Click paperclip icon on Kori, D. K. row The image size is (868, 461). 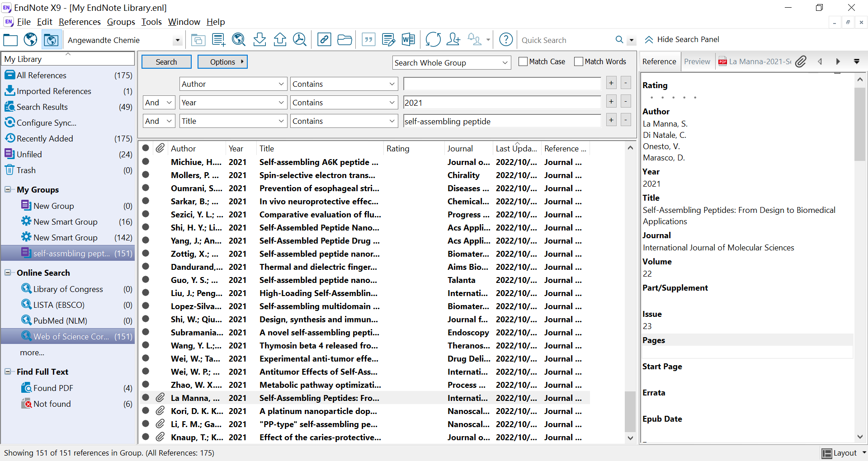[160, 411]
